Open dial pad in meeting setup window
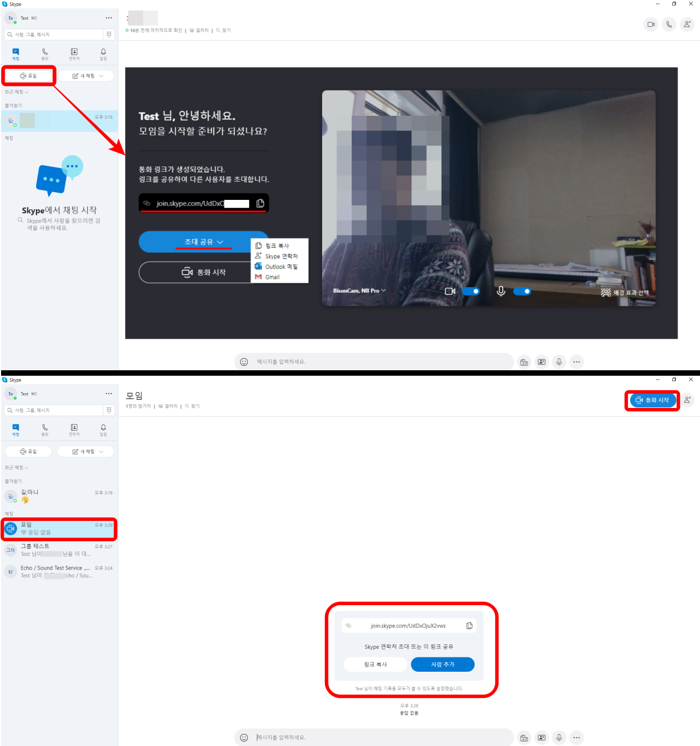Image resolution: width=700 pixels, height=746 pixels. [x=109, y=34]
